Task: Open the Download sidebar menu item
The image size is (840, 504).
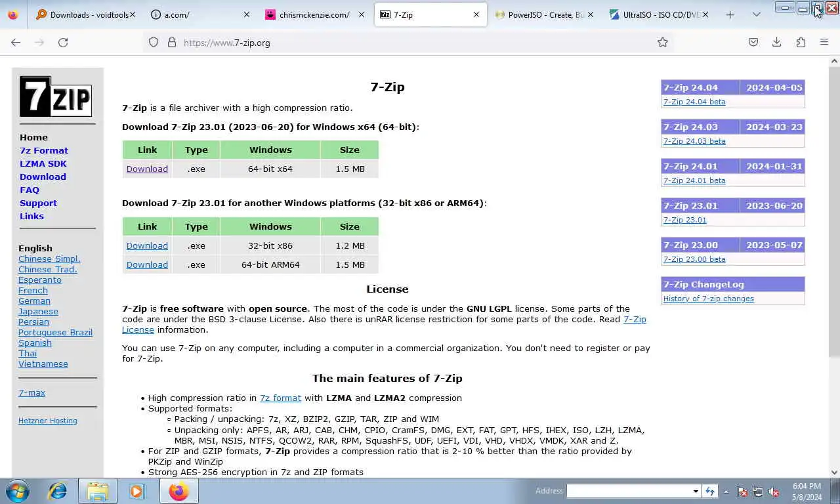Action: tap(43, 177)
